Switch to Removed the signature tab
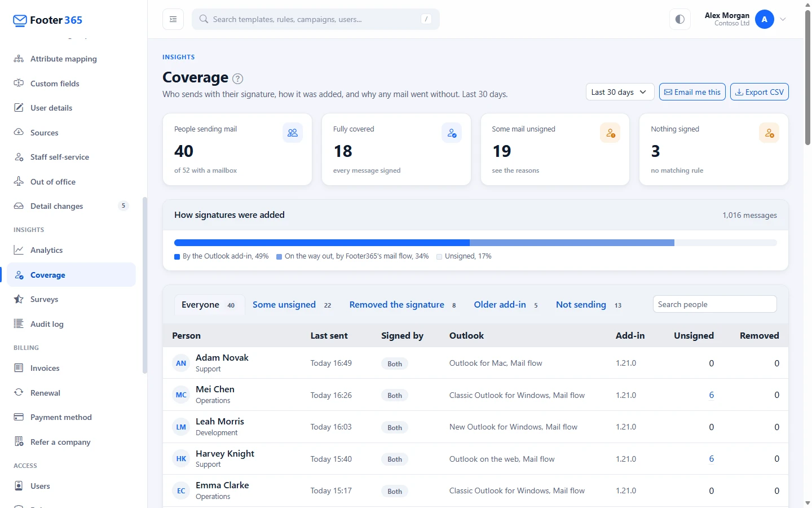Viewport: 812px width, 508px height. point(403,305)
